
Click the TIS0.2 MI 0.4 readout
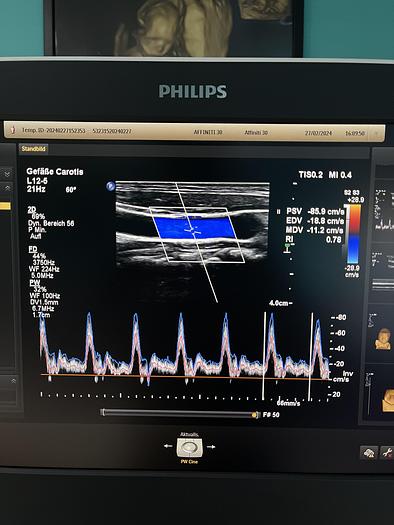pos(325,175)
